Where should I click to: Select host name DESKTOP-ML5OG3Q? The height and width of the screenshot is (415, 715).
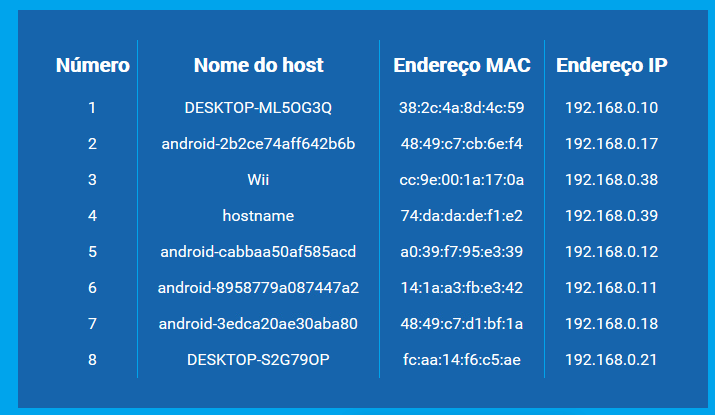258,108
